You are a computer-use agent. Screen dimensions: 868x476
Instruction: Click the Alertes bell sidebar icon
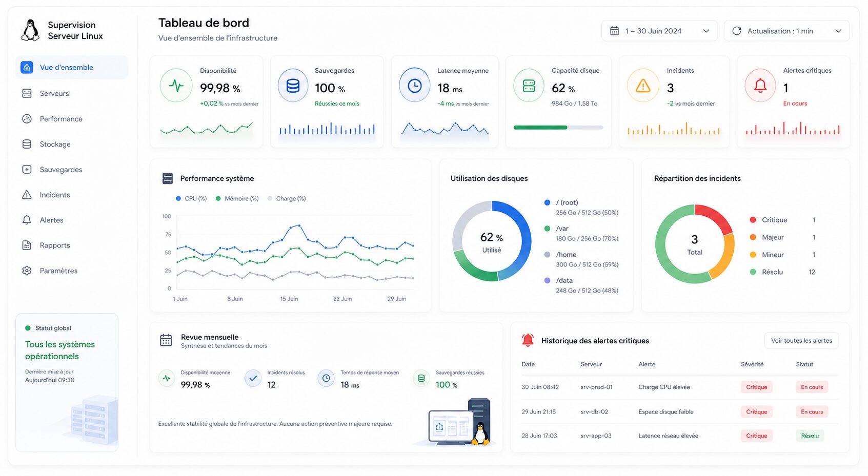27,220
